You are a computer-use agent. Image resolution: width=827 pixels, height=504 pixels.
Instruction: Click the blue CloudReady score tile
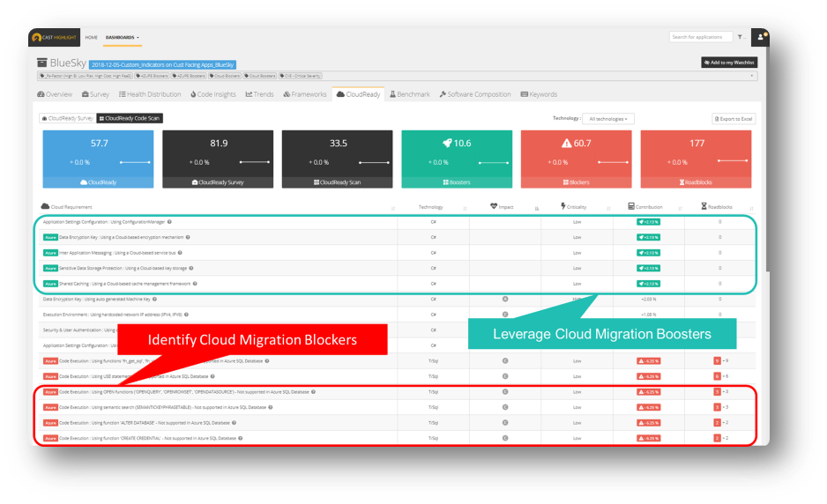pyautogui.click(x=98, y=159)
